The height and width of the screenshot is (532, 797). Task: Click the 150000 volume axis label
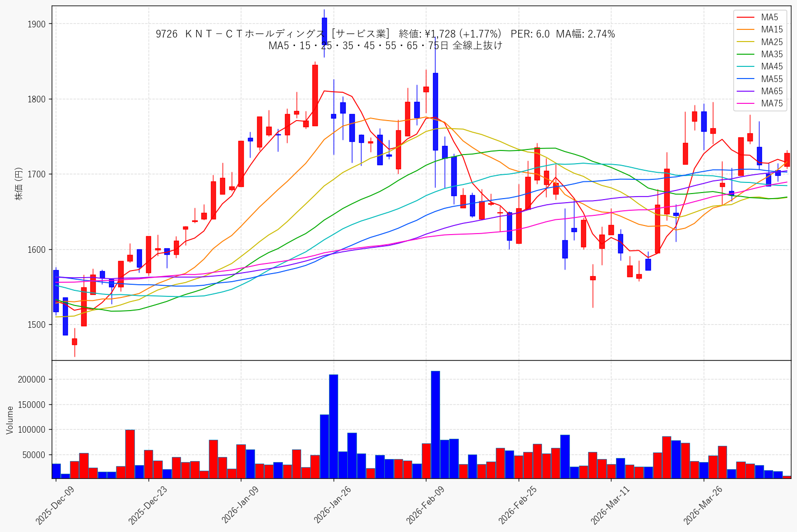[32, 405]
